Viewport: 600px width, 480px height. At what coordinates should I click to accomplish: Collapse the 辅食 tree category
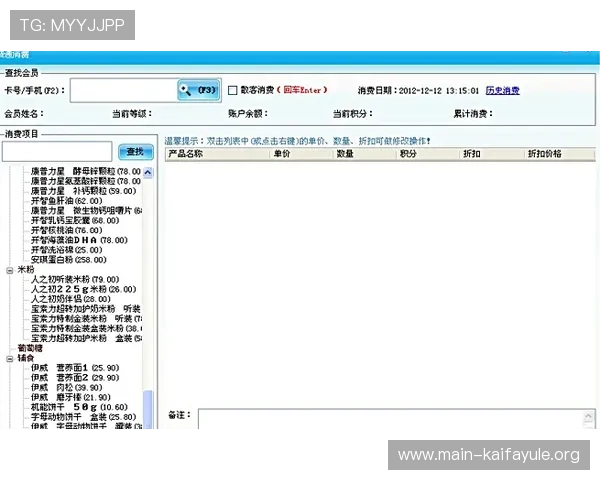10,359
